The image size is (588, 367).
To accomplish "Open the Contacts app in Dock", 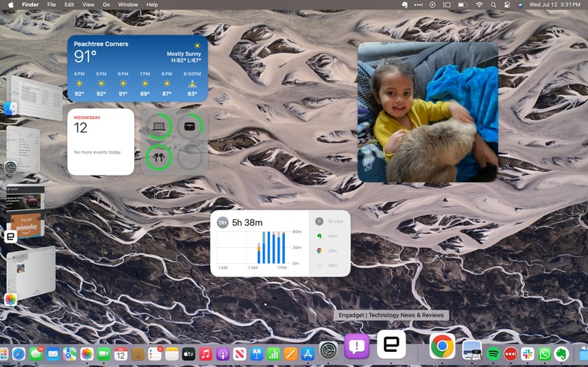I will (138, 354).
